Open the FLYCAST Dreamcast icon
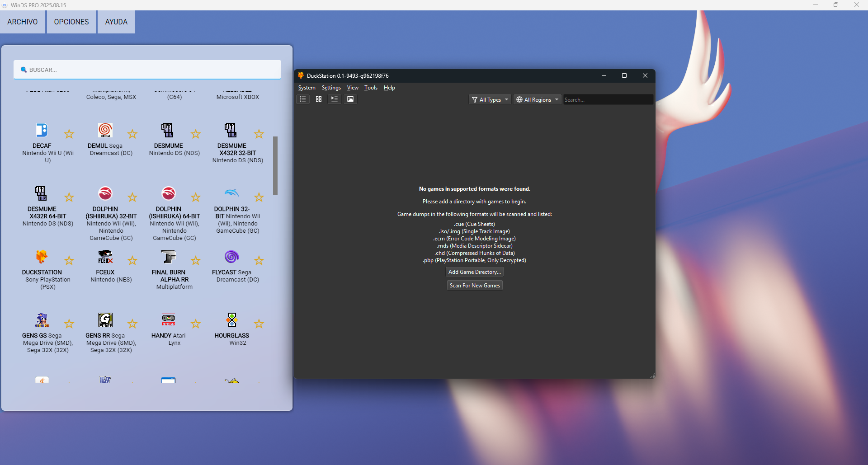The image size is (868, 465). coord(231,257)
